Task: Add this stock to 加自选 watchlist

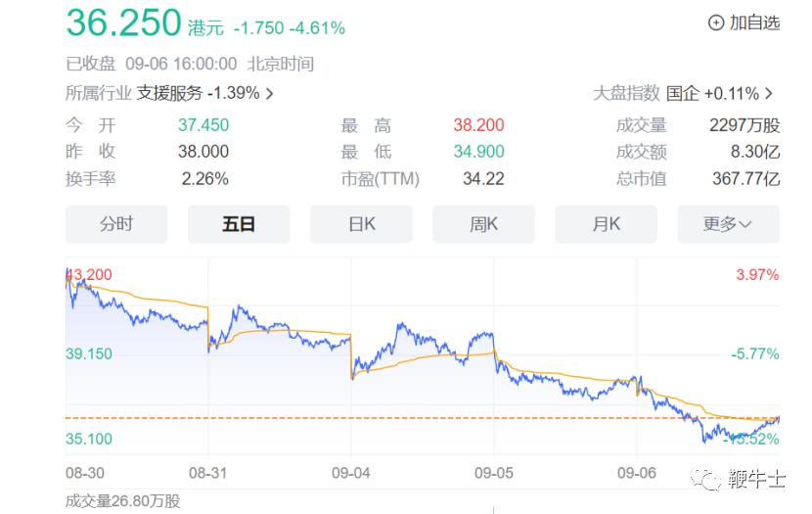Action: pos(754,23)
